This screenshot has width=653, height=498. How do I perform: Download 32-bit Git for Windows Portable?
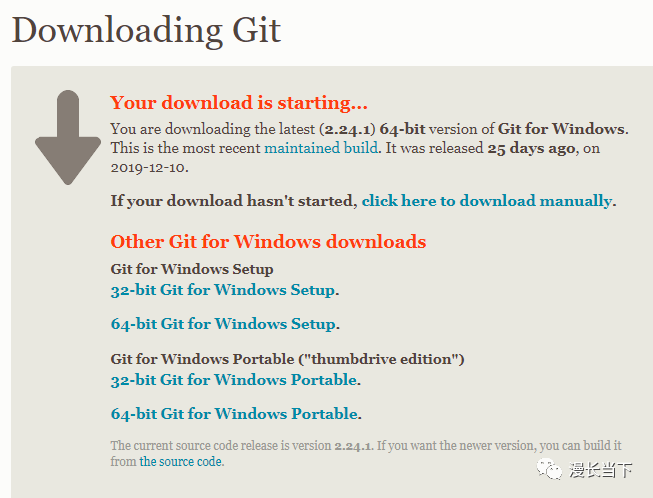[234, 380]
